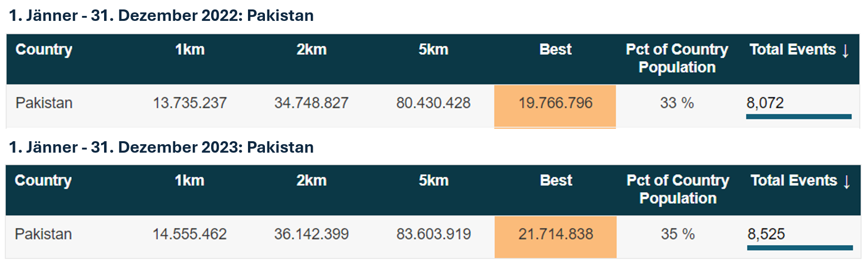Image resolution: width=868 pixels, height=267 pixels.
Task: Click the 13.735.237 value under 1km
Action: click(190, 103)
